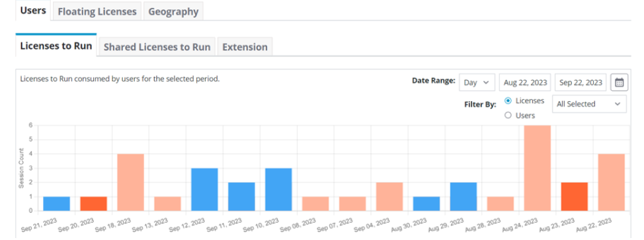This screenshot has width=644, height=240.
Task: Click the bar for Sep 18, 2023
Action: click(x=131, y=182)
